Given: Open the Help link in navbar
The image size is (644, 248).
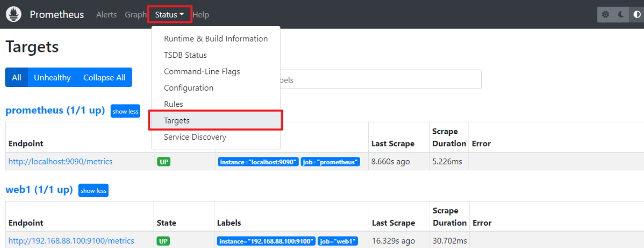Looking at the screenshot, I should pos(201,15).
